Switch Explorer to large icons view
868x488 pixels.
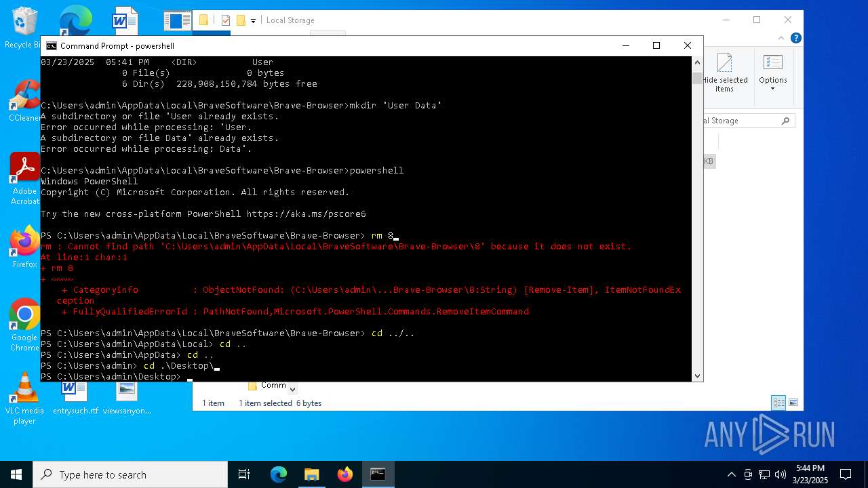[x=793, y=403]
